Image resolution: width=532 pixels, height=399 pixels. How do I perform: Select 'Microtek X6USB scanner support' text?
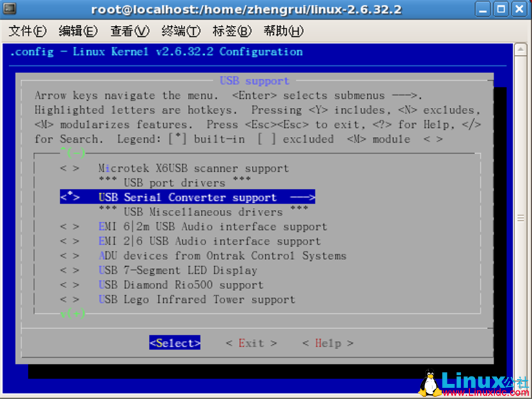194,169
